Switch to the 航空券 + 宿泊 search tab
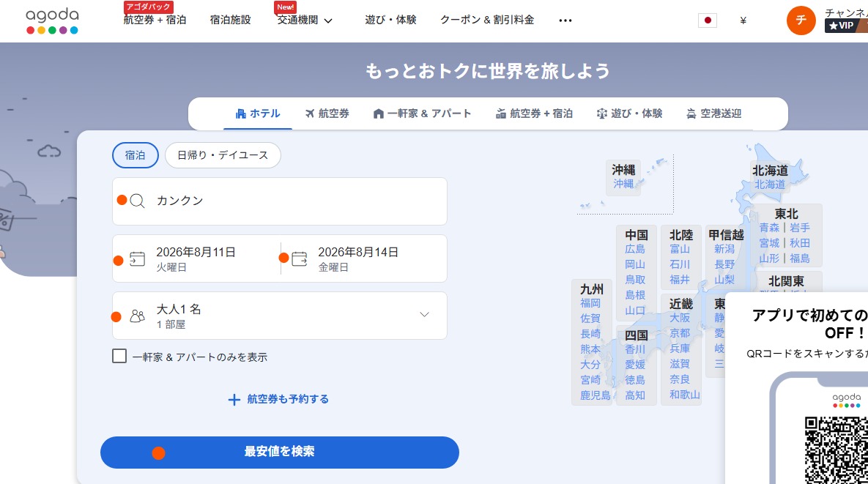This screenshot has width=868, height=484. 534,113
